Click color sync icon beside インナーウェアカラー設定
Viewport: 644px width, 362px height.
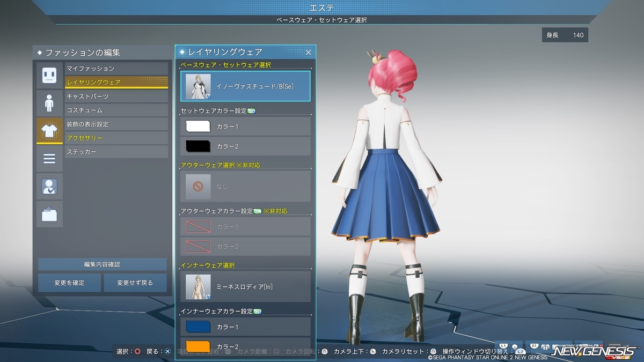(x=257, y=311)
